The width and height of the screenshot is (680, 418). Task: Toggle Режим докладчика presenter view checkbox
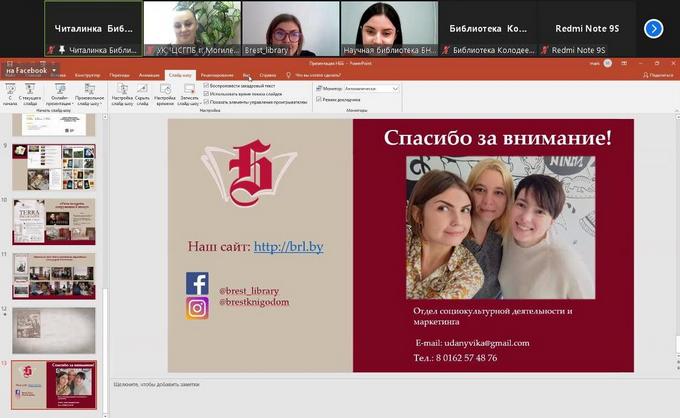coord(319,99)
